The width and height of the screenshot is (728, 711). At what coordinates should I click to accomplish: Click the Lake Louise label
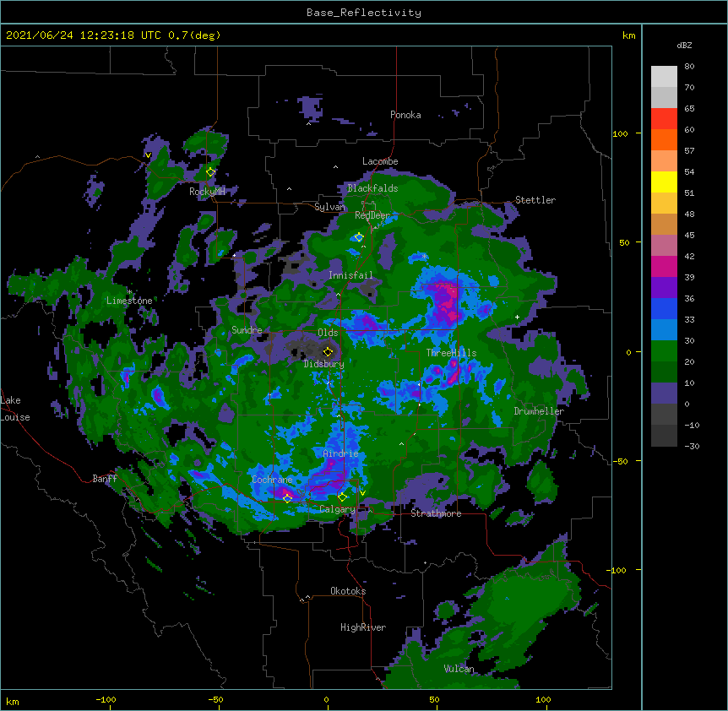(15, 409)
